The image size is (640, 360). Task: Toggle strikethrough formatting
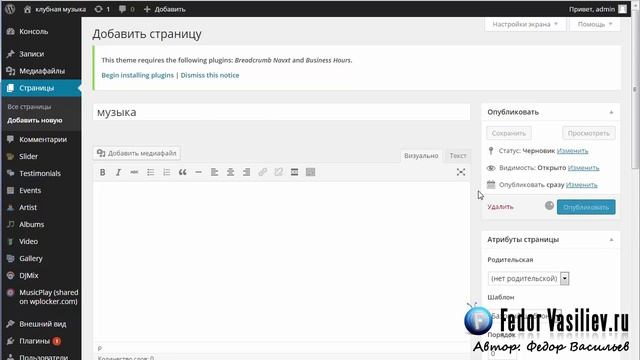[x=134, y=172]
